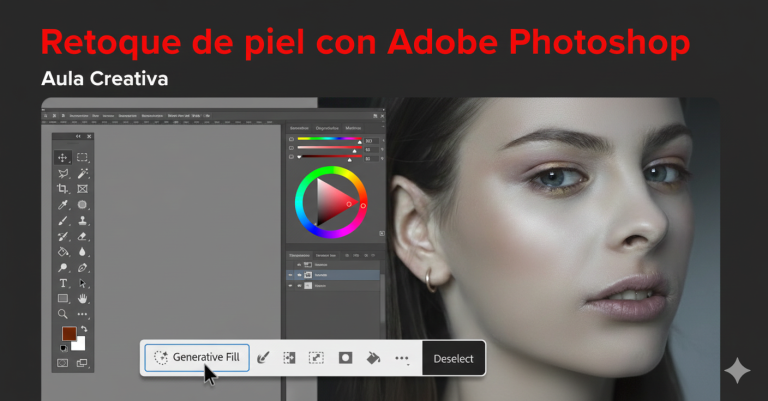Open the middle tab of the color panel

point(327,128)
